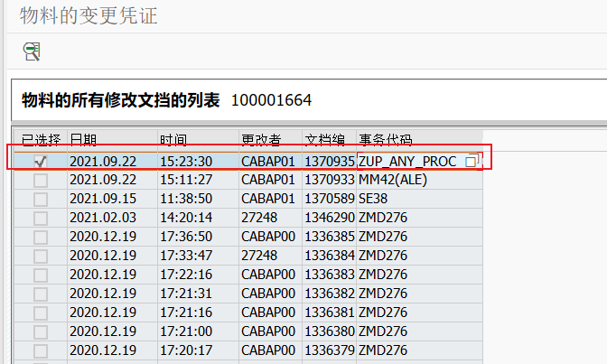Click the time 15:11:27

pyautogui.click(x=186, y=180)
